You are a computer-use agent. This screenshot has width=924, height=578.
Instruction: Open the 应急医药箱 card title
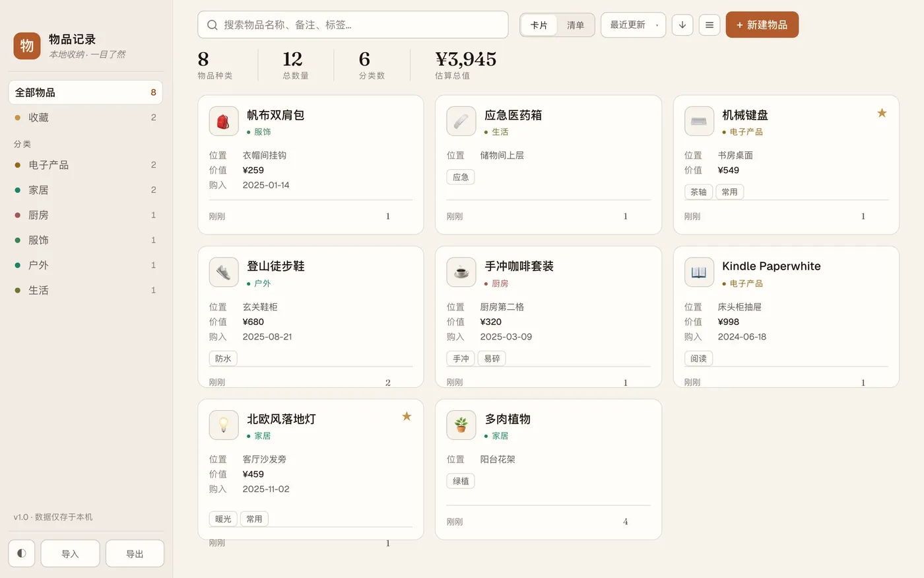click(x=513, y=115)
